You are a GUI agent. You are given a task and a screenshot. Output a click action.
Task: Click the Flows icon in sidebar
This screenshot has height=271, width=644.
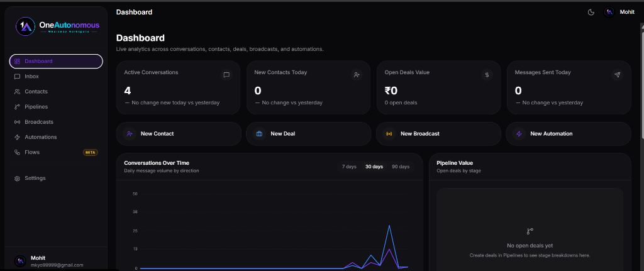pos(17,152)
